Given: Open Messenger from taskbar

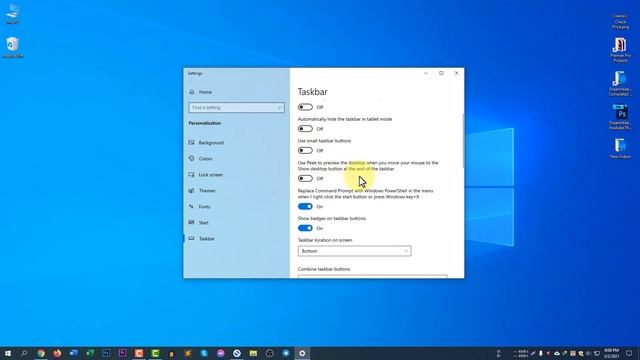Looking at the screenshot, I should coord(220,353).
